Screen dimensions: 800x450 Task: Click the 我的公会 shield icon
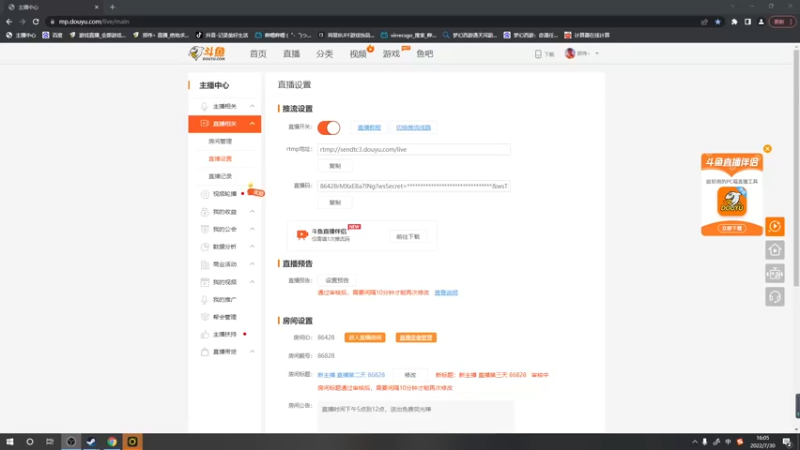(205, 229)
